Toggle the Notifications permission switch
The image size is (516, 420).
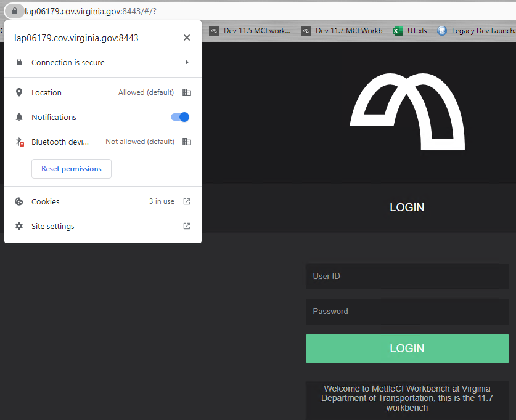[180, 117]
